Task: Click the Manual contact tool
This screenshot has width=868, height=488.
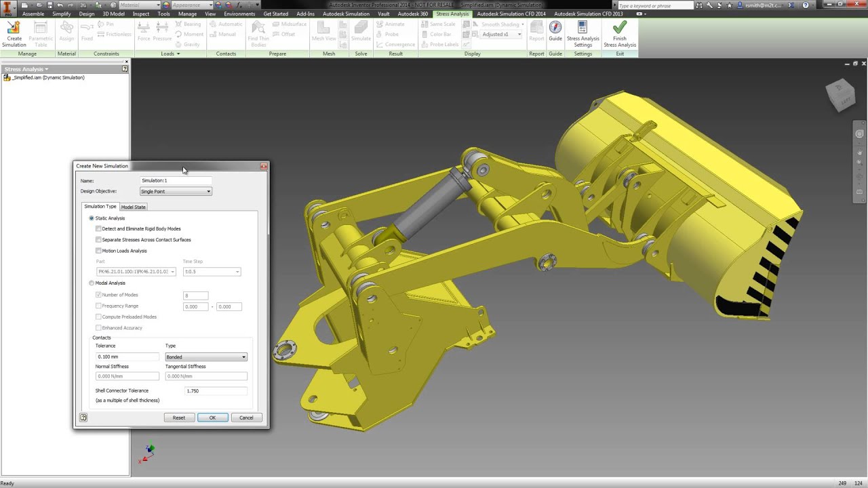Action: pyautogui.click(x=222, y=34)
